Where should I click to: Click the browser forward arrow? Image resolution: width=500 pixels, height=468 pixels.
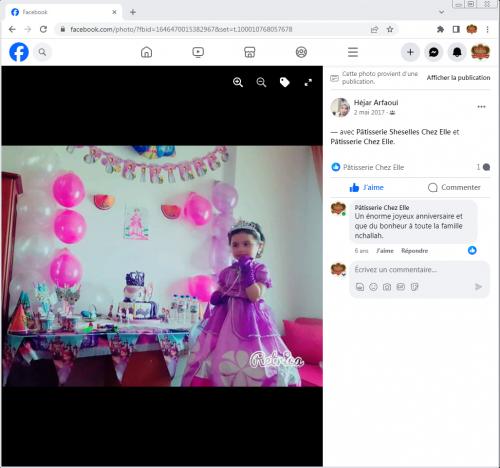(x=28, y=29)
